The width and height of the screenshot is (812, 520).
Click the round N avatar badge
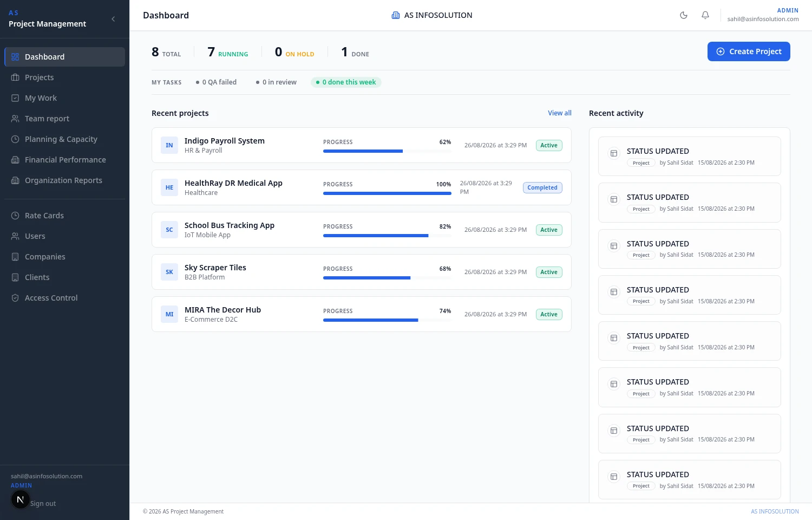click(x=20, y=499)
